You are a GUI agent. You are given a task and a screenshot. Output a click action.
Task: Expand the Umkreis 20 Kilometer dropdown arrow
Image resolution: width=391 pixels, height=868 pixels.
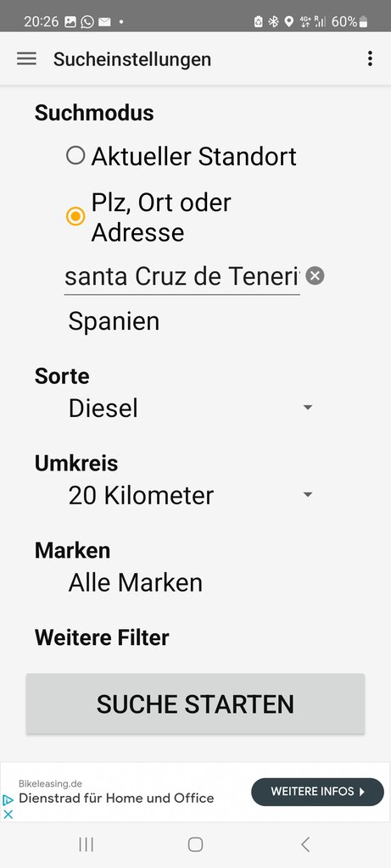tap(308, 494)
